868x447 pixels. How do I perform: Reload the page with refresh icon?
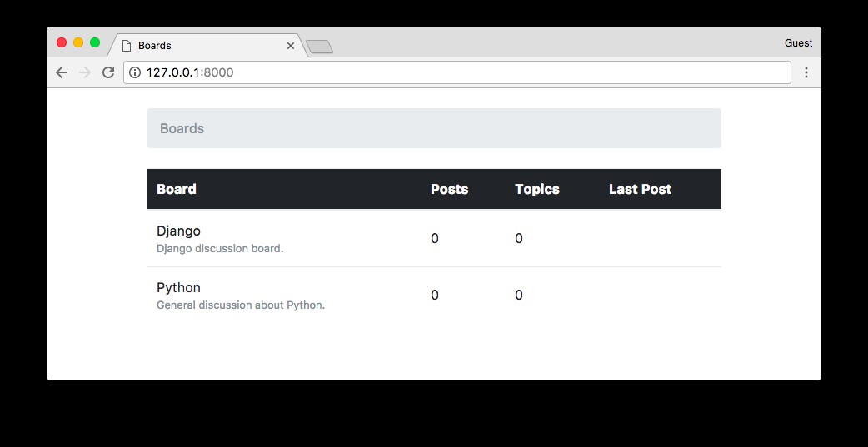108,72
